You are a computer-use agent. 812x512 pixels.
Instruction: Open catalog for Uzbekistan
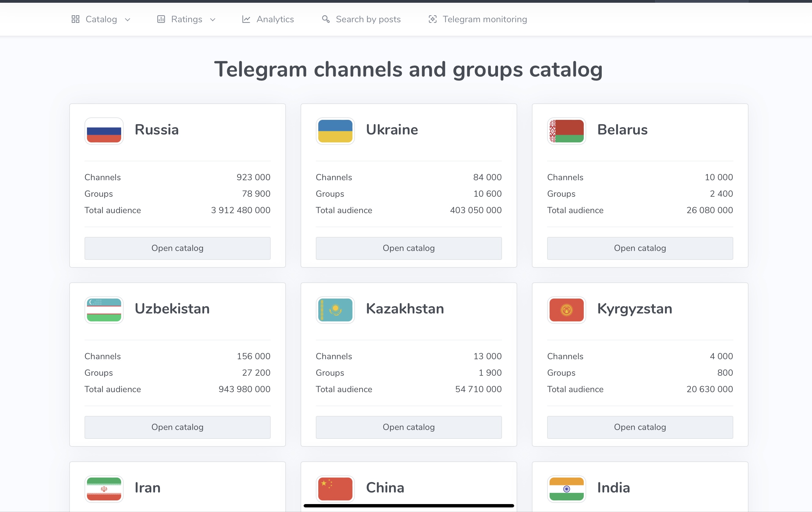[177, 427]
